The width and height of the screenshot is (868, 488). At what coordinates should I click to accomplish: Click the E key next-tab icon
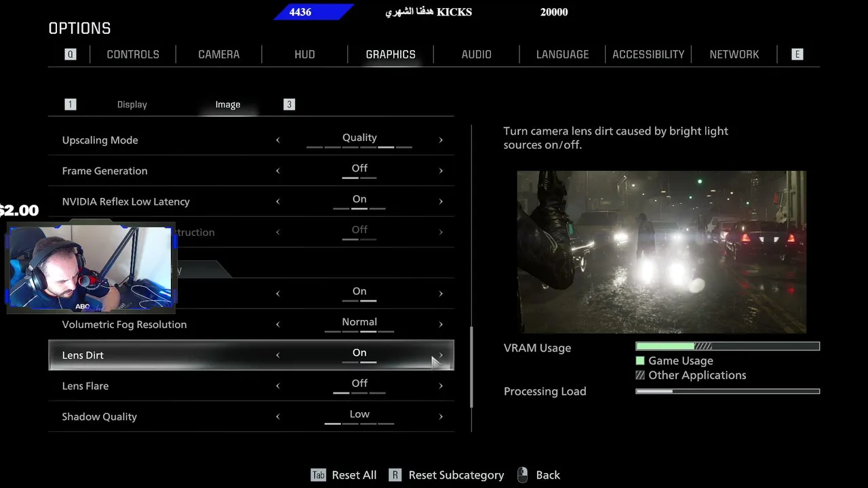tap(797, 54)
